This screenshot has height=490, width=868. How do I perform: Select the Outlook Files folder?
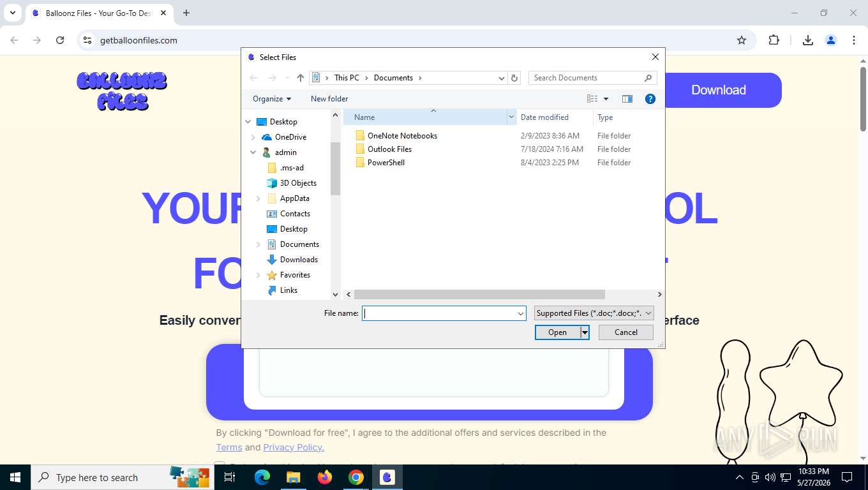pyautogui.click(x=389, y=149)
